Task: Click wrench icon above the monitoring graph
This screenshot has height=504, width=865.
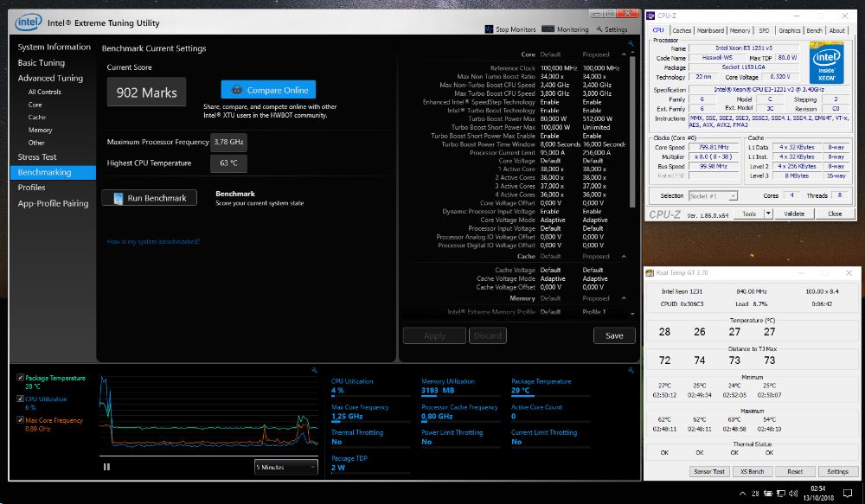Action: tap(314, 370)
